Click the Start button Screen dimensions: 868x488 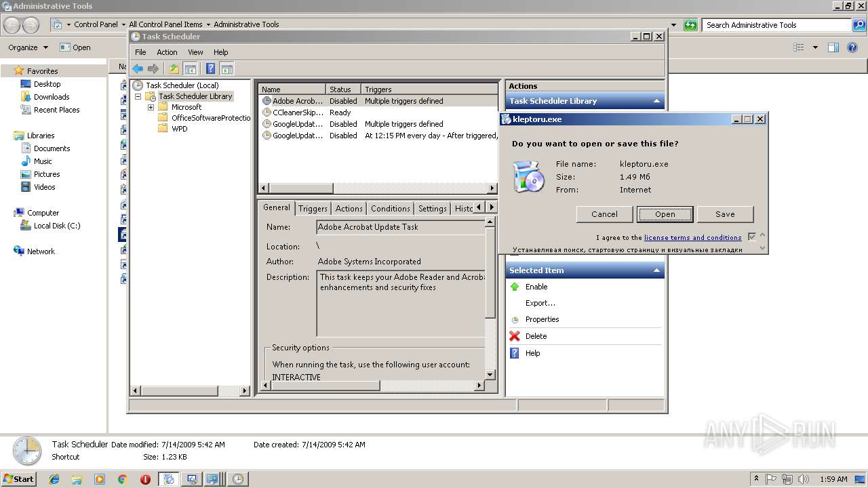click(x=19, y=479)
